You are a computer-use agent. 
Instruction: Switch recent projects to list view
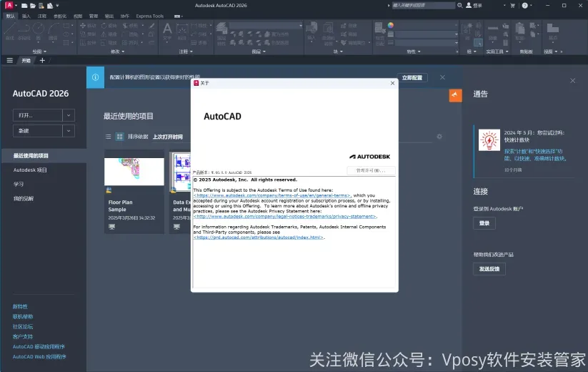(109, 137)
